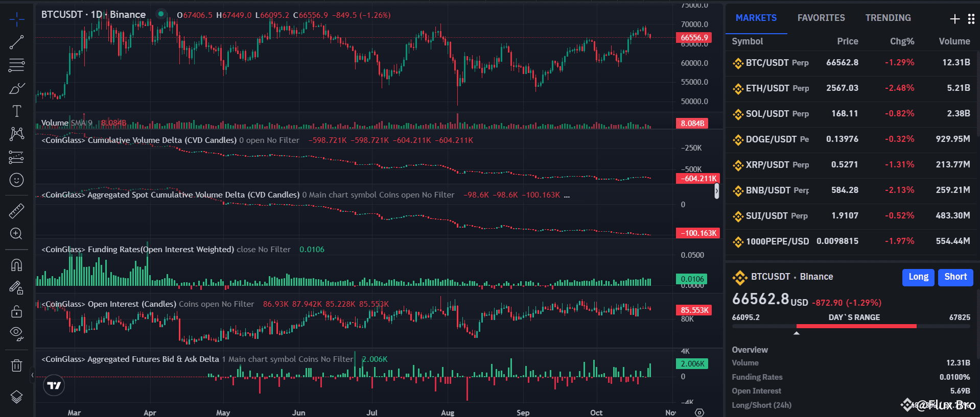The width and height of the screenshot is (980, 417).
Task: Sort markets by Volume column
Action: (x=954, y=41)
